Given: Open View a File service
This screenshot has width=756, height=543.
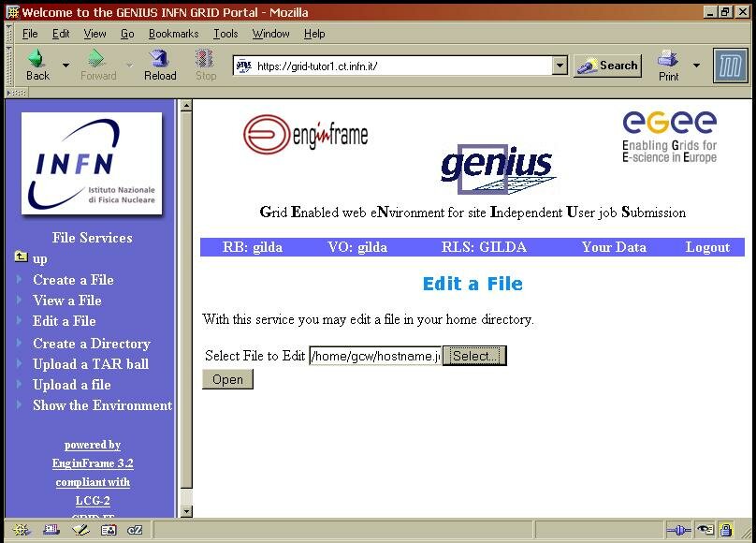Looking at the screenshot, I should [x=67, y=301].
